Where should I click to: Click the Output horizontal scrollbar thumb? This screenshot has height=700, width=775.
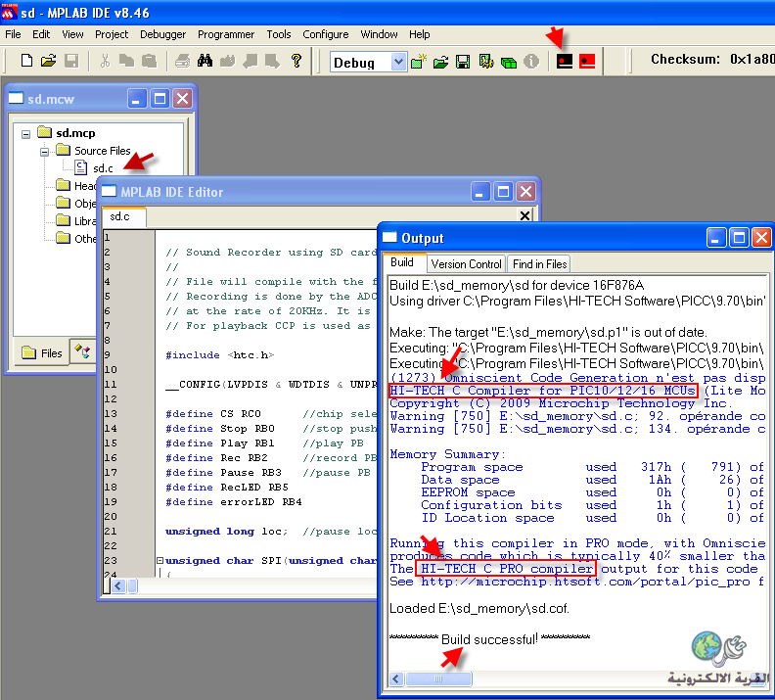438,678
